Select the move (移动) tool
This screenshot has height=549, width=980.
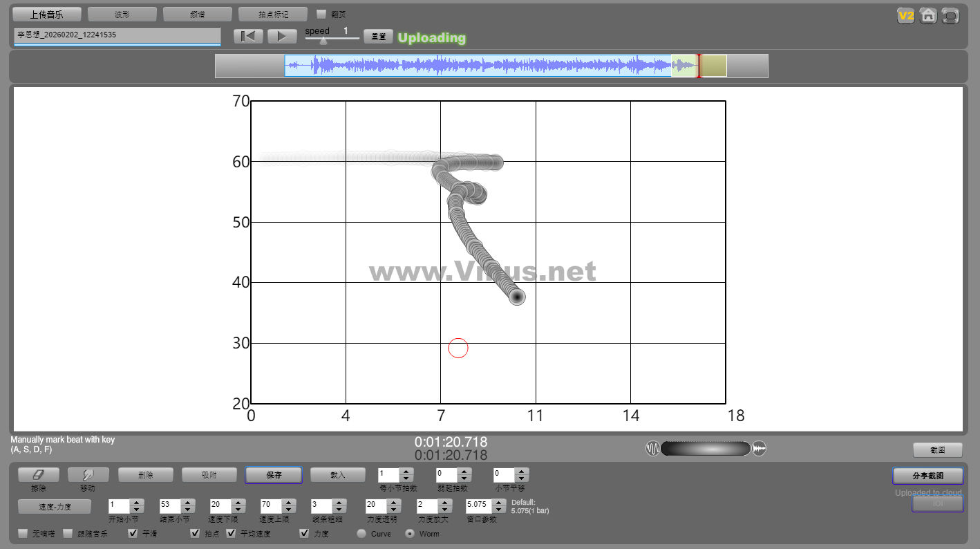88,475
